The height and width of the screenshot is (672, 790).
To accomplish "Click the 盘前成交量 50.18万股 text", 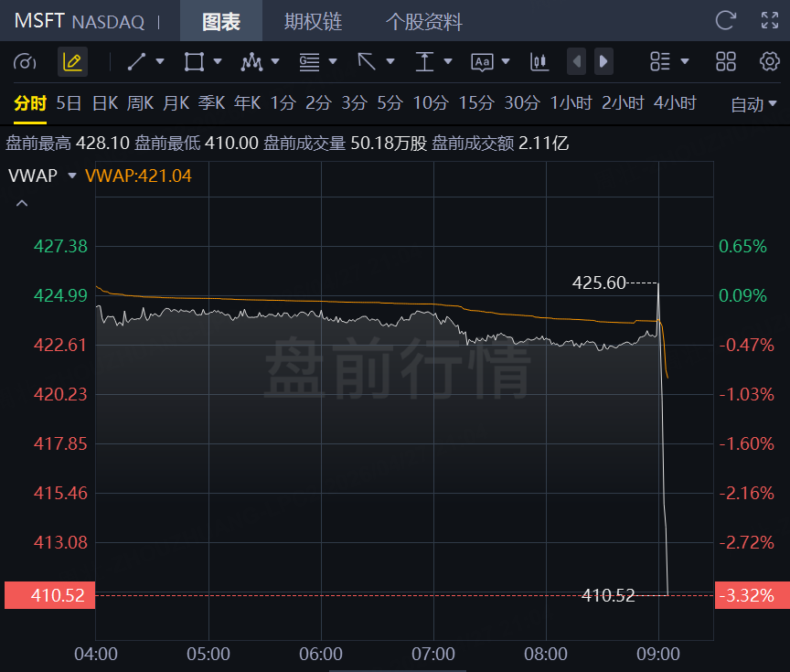I will [345, 143].
